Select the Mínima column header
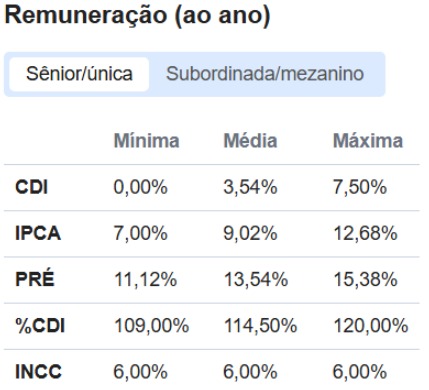Screen dimensions: 429x390 (x=147, y=141)
